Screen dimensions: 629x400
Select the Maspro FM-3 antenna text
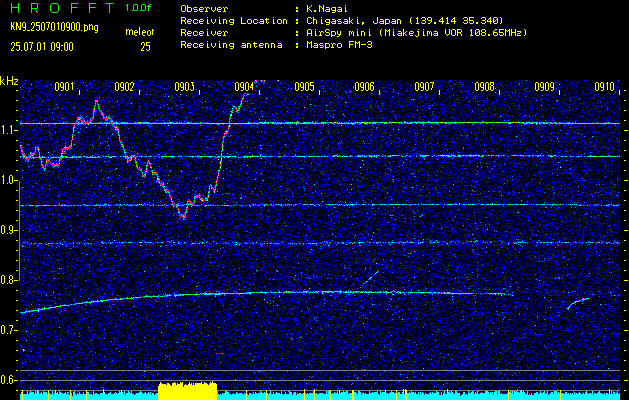[339, 45]
